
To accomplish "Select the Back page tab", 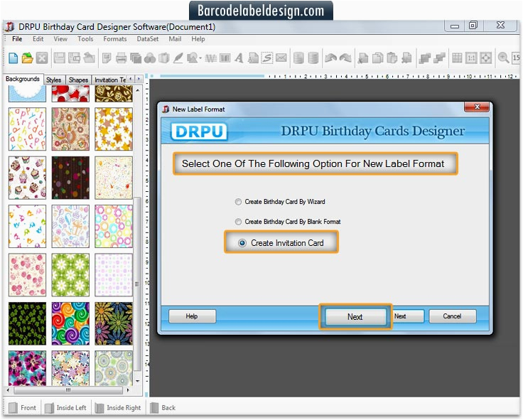I will 163,408.
